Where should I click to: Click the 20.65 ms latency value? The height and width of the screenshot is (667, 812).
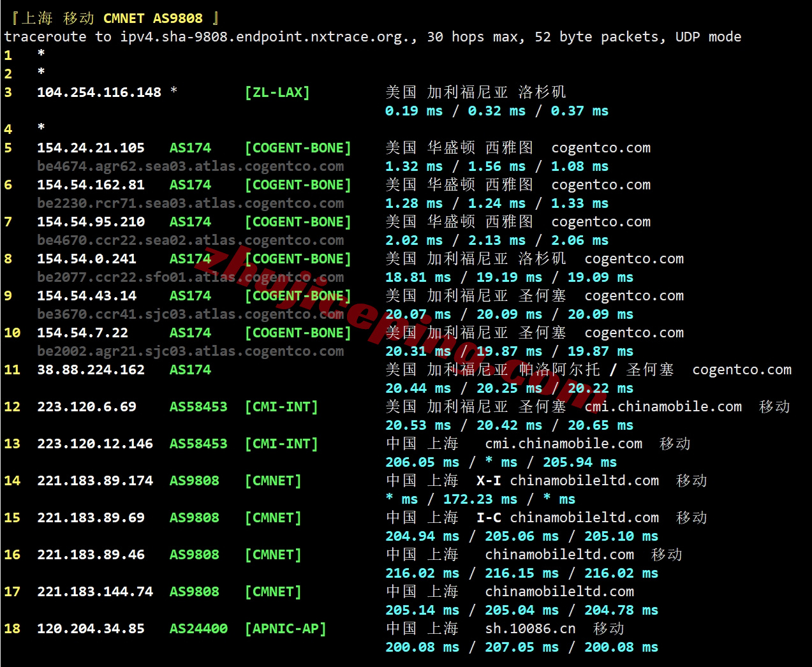pyautogui.click(x=601, y=425)
